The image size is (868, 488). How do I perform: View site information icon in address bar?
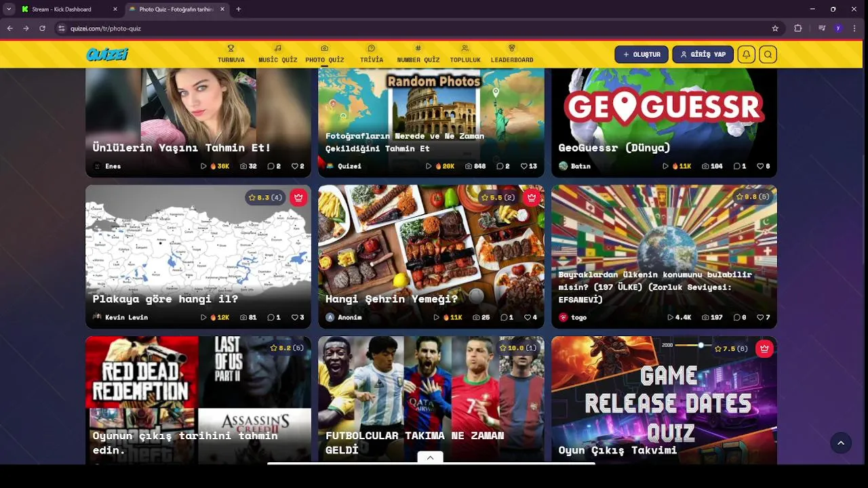click(62, 28)
